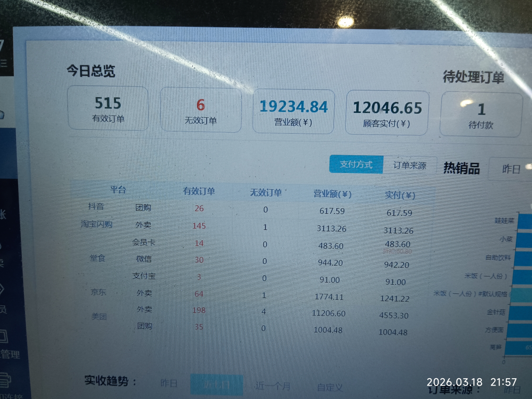Click 美团 外卖 valid orders count 198
This screenshot has width=532, height=399.
click(199, 310)
